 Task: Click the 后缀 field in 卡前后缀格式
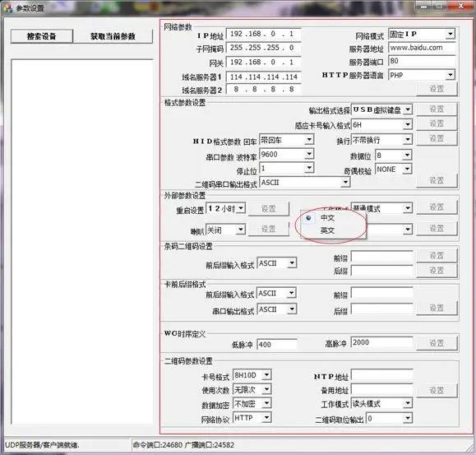pos(382,309)
